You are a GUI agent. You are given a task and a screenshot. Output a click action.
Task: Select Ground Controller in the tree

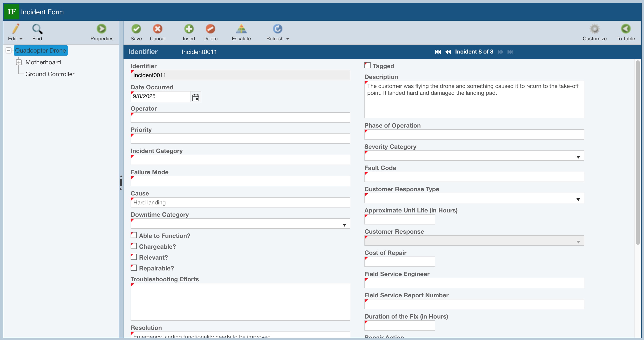(50, 74)
